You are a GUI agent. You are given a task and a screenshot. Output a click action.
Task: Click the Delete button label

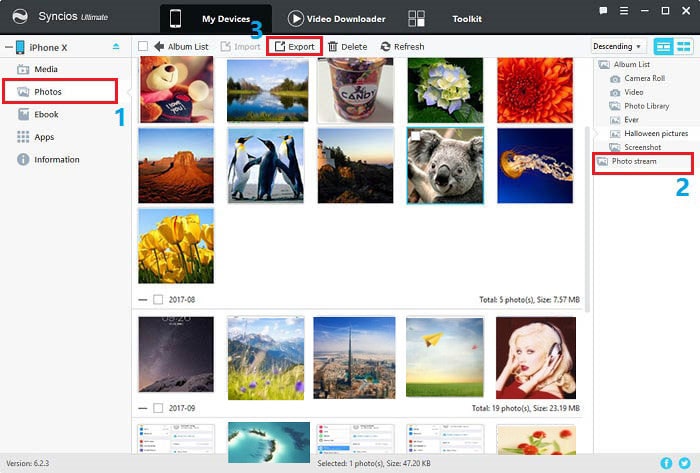(354, 46)
